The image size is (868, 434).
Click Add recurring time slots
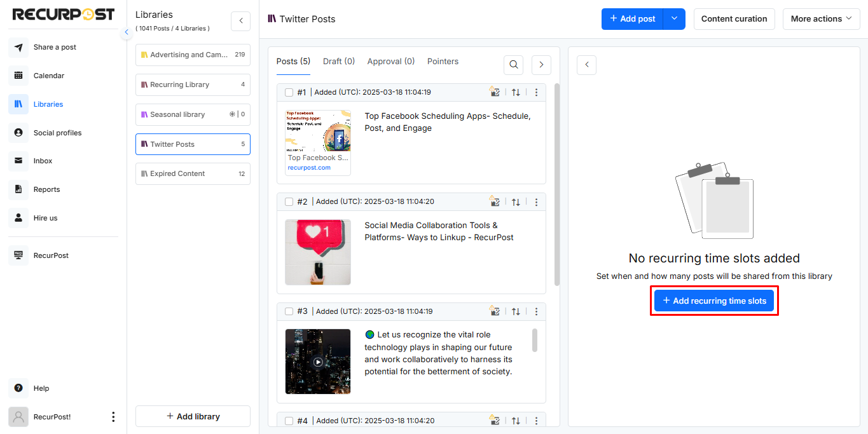pos(714,301)
